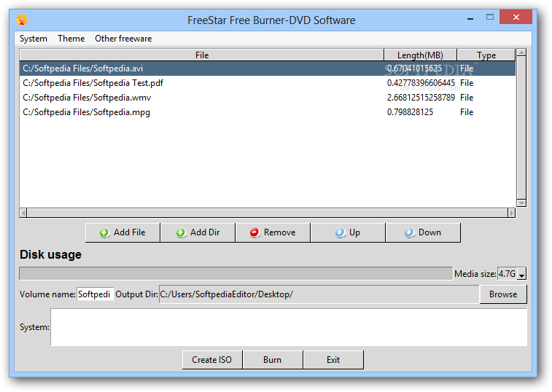Expand the Media size dropdown
Viewport: 552px width, 392px height.
point(521,274)
